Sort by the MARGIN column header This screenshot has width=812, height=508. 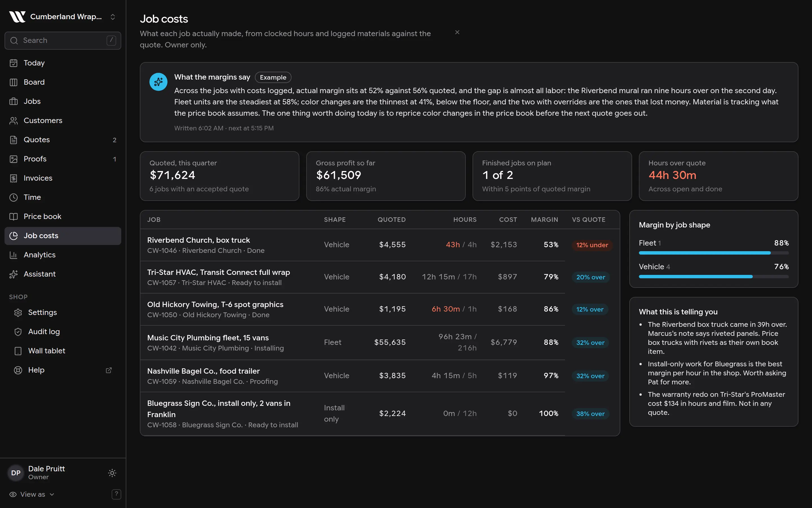(x=544, y=219)
